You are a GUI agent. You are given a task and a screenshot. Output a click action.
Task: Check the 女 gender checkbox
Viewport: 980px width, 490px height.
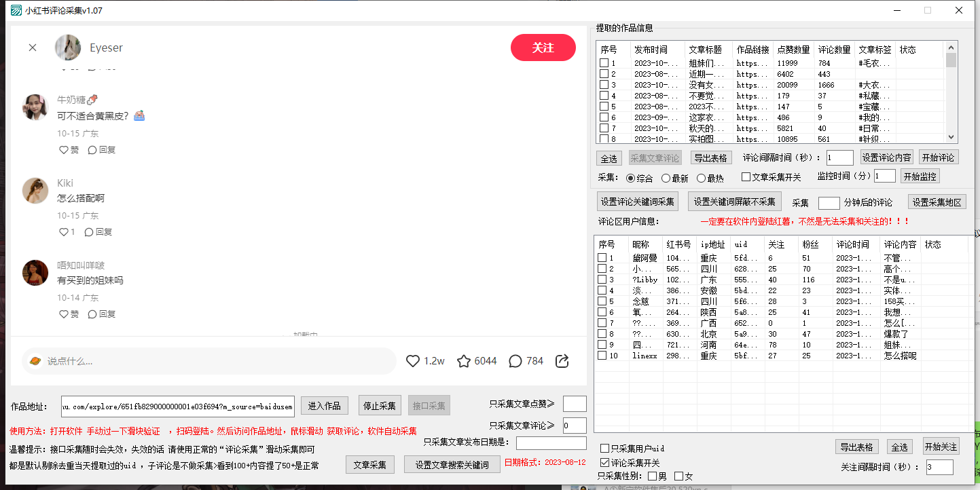pyautogui.click(x=678, y=476)
